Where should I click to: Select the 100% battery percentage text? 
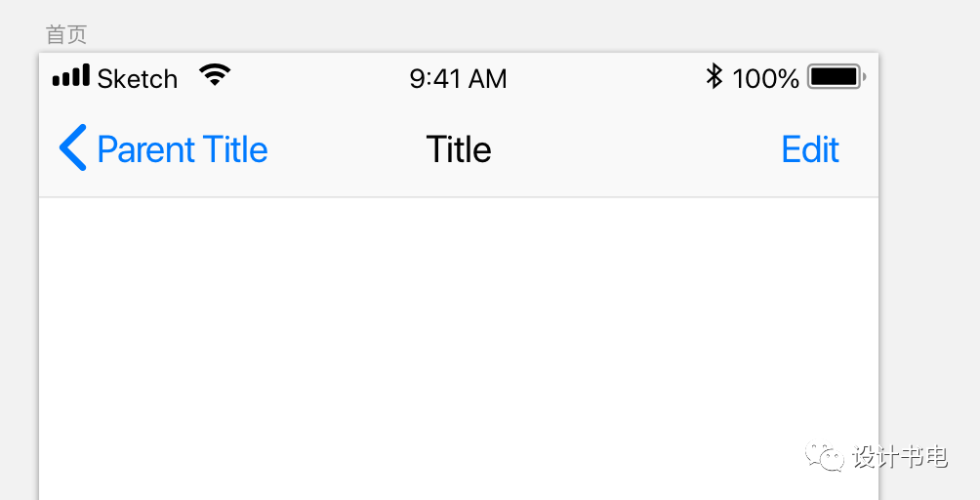(765, 79)
